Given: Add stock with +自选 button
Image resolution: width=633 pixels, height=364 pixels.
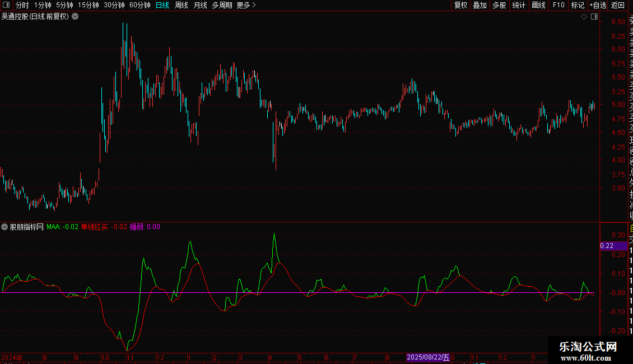Looking at the screenshot, I should (598, 5).
